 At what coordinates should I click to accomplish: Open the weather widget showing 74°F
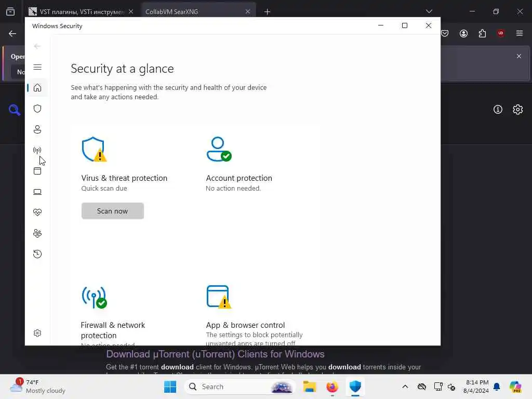click(37, 387)
